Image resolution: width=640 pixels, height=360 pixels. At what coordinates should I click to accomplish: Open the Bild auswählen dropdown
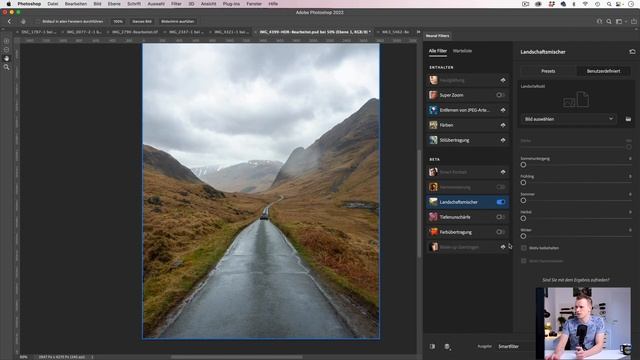(569, 119)
